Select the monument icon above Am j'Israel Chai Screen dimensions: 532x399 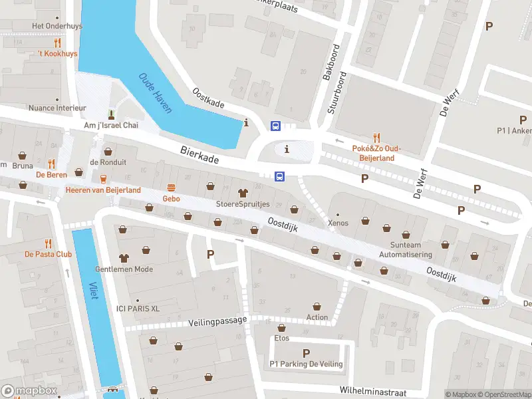[x=111, y=114]
